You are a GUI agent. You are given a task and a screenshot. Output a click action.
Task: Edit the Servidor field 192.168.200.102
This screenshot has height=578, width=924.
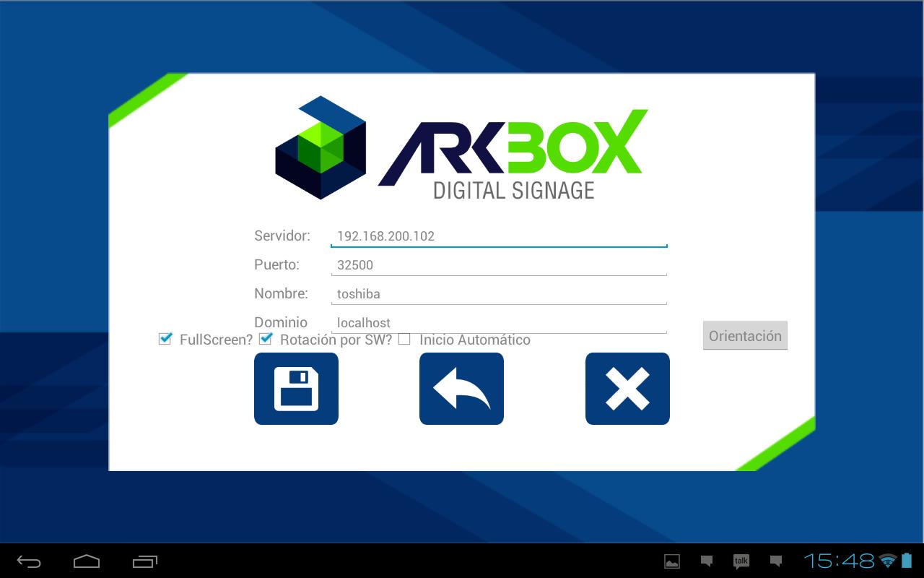point(499,236)
